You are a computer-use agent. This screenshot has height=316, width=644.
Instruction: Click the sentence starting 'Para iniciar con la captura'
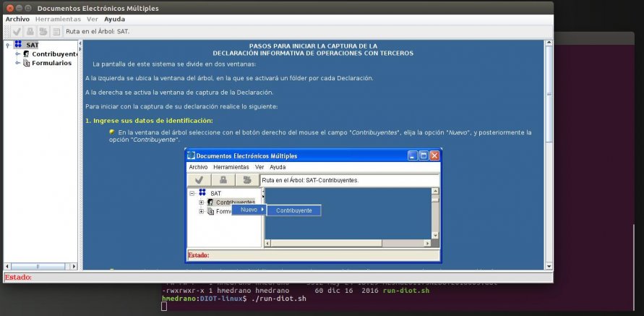(x=181, y=106)
